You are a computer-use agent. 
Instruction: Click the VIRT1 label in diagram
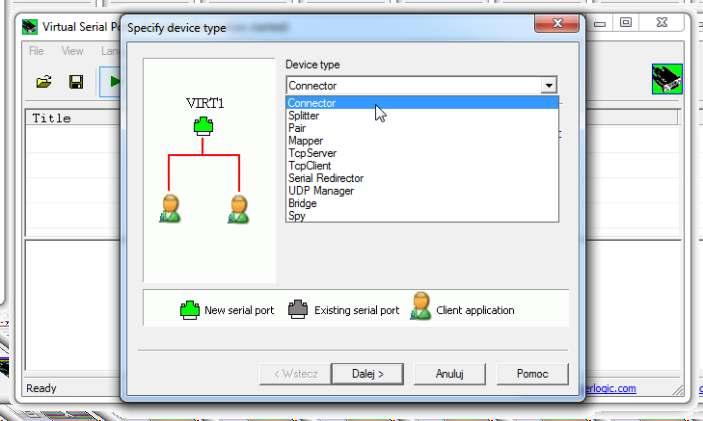click(205, 104)
